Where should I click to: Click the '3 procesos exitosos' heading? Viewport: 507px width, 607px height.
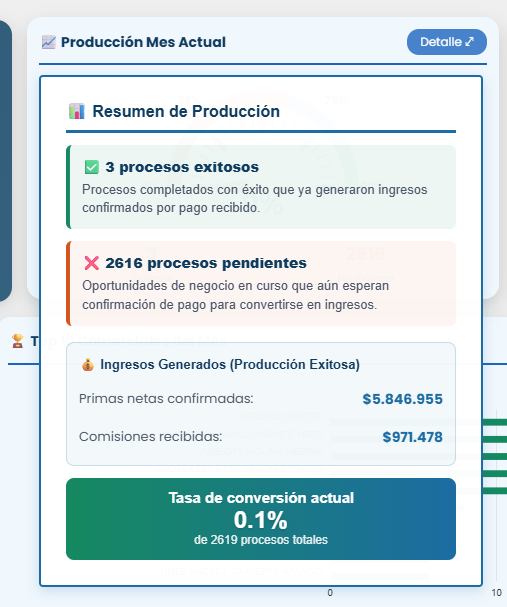coord(182,167)
